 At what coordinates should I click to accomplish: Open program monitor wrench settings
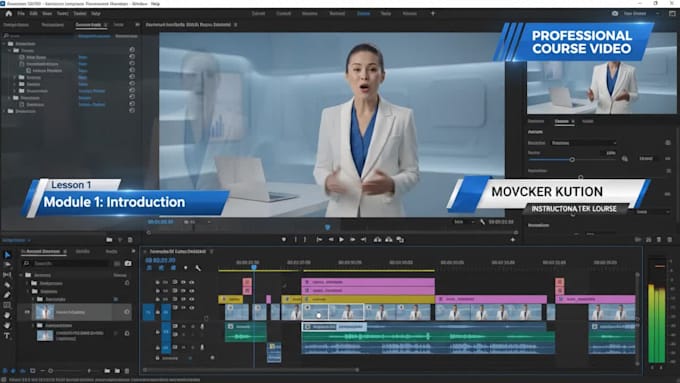tap(482, 222)
